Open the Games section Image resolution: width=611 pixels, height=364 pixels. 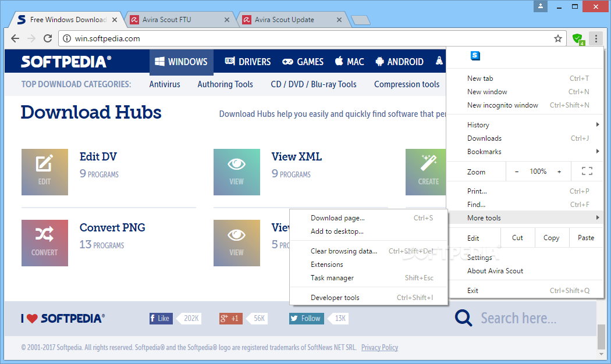tap(303, 62)
